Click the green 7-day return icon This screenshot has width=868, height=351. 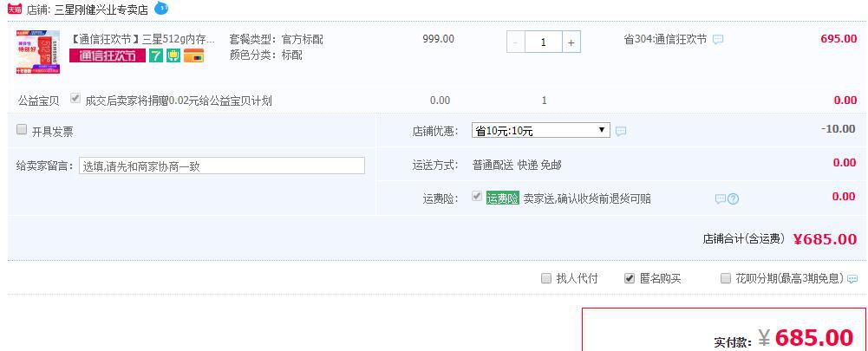[x=156, y=55]
